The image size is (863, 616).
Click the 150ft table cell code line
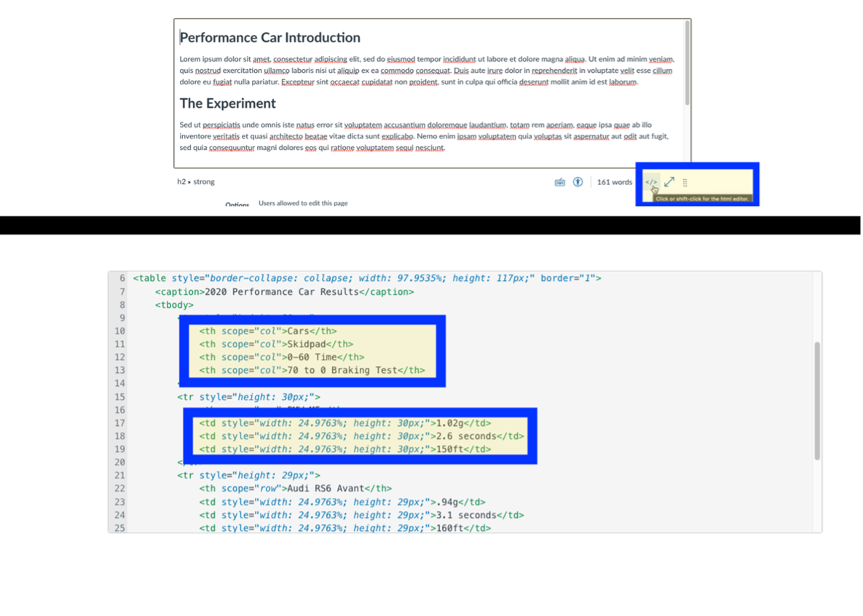tap(344, 449)
